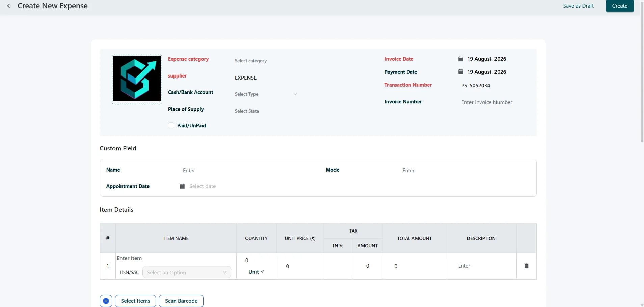Image resolution: width=644 pixels, height=307 pixels.
Task: Click the Create button
Action: (620, 6)
